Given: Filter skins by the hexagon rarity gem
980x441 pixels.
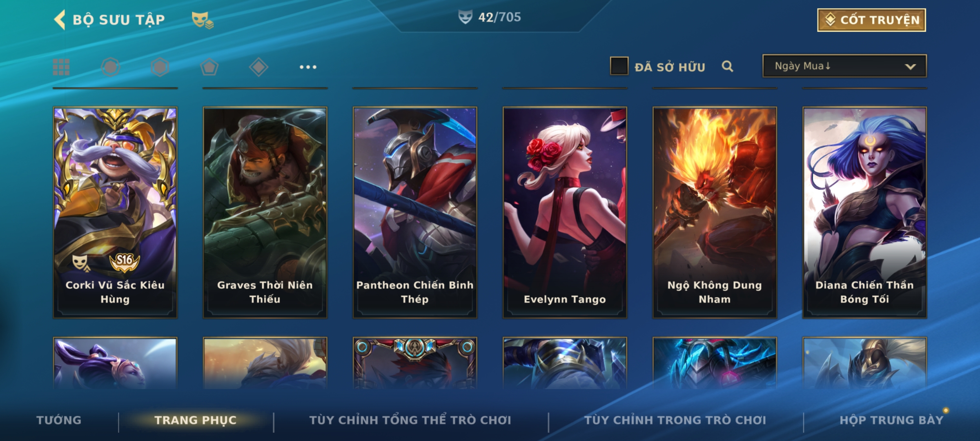Looking at the screenshot, I should click(160, 67).
